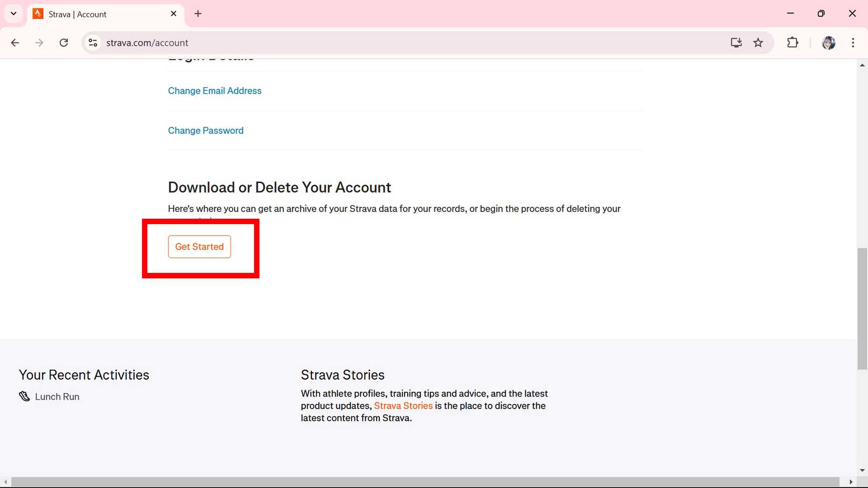The height and width of the screenshot is (488, 868).
Task: Click the back navigation arrow
Action: [x=15, y=43]
